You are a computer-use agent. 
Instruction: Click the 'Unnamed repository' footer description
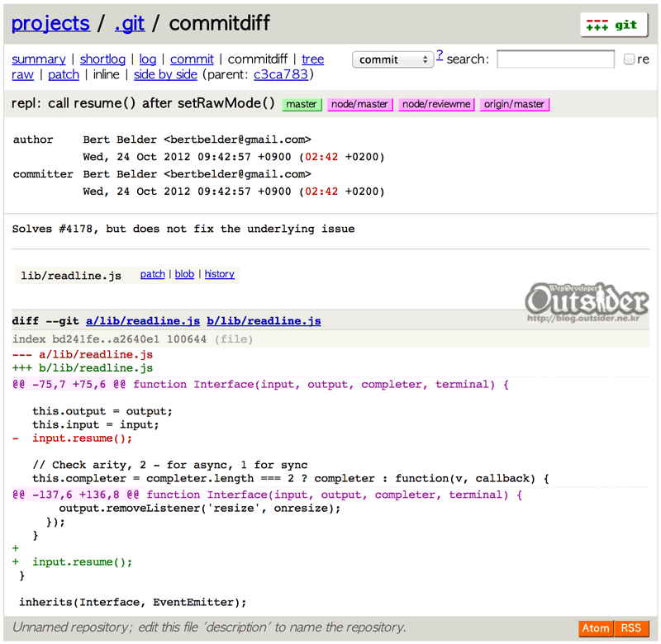[x=209, y=627]
